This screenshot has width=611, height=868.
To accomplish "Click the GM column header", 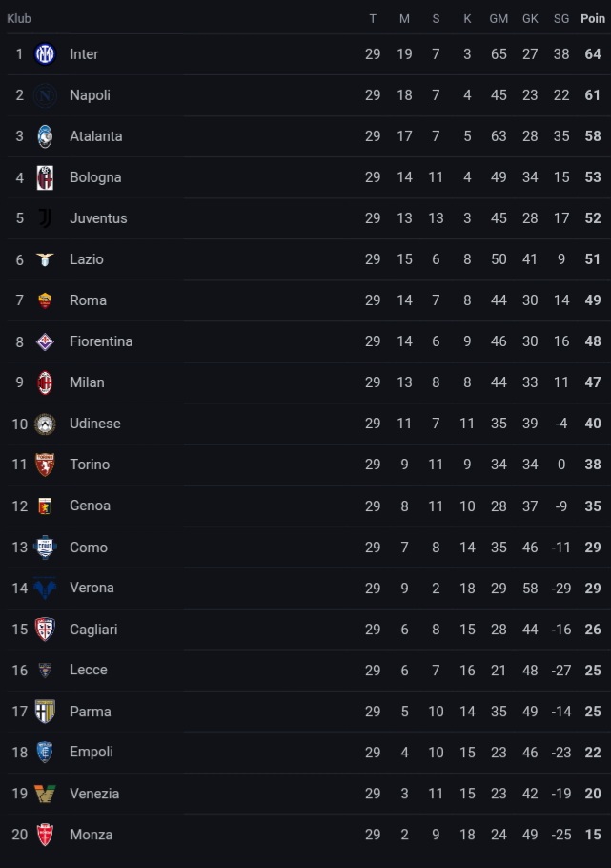I will tap(499, 18).
